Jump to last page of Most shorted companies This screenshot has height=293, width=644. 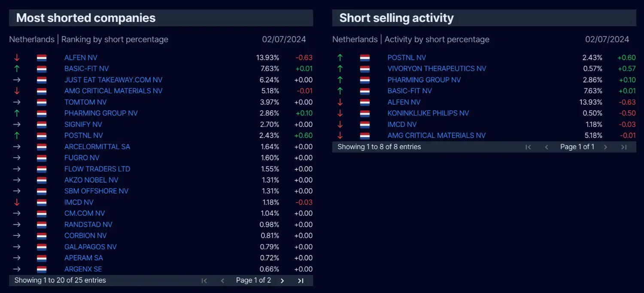(301, 281)
